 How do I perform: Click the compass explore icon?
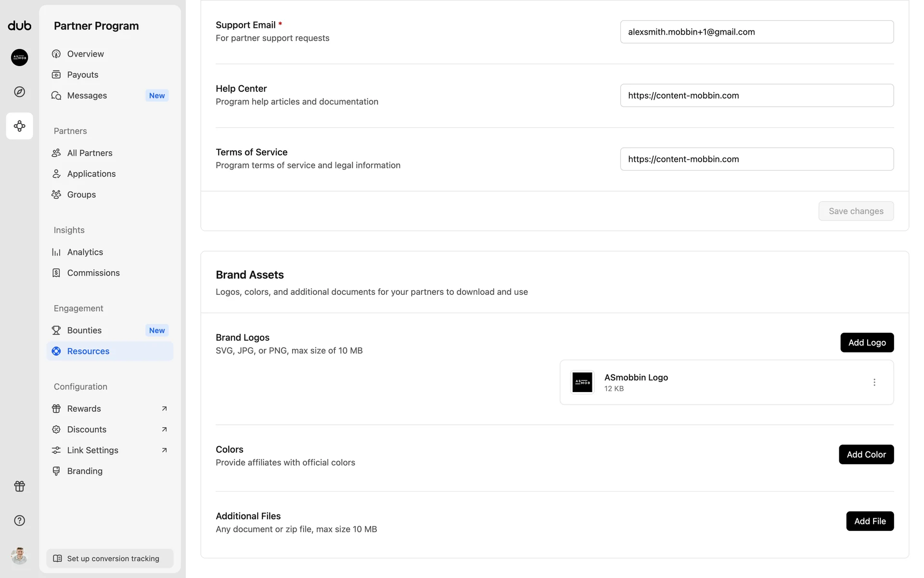(20, 92)
